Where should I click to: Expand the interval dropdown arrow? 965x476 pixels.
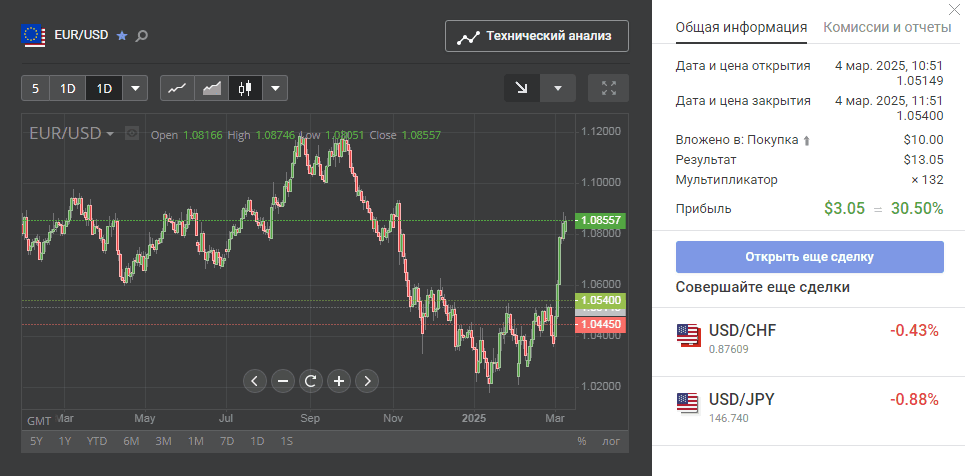pyautogui.click(x=135, y=88)
